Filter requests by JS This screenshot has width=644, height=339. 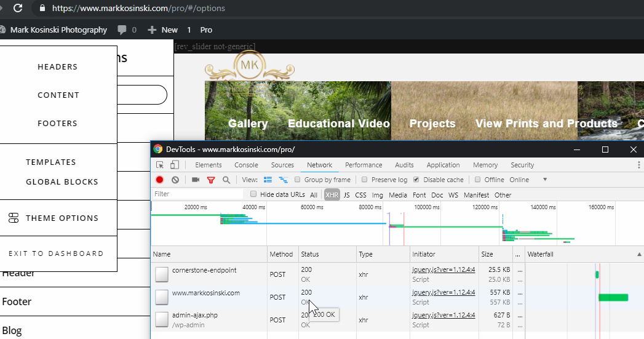coord(347,195)
